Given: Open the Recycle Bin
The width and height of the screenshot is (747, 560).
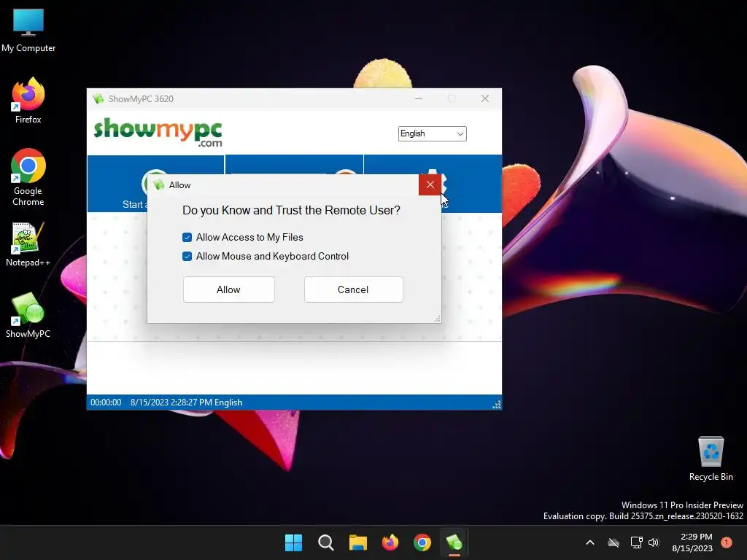Looking at the screenshot, I should click(711, 459).
